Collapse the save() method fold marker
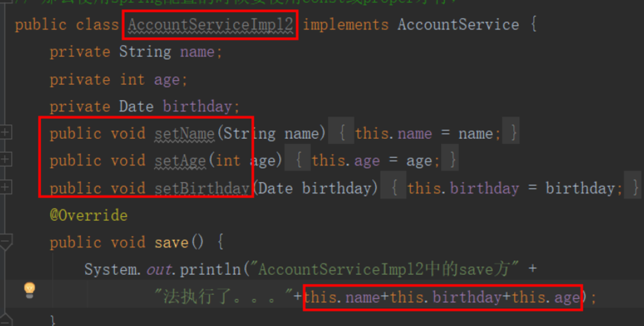 5,242
